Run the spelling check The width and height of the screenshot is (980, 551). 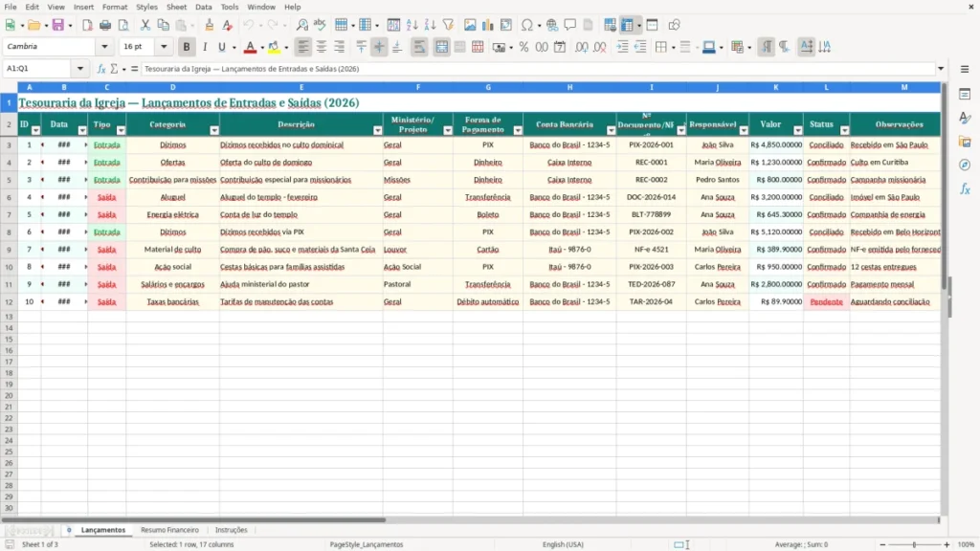coord(320,25)
